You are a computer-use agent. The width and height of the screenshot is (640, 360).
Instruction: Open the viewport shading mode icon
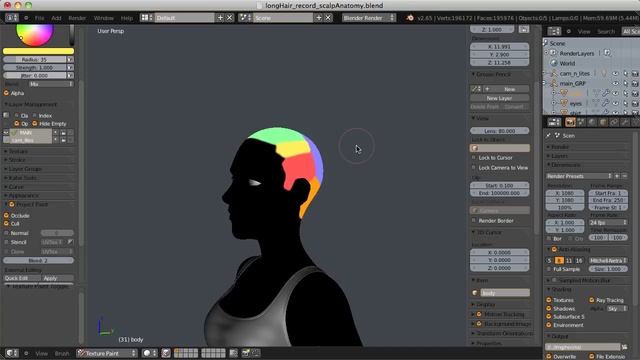[x=149, y=353]
